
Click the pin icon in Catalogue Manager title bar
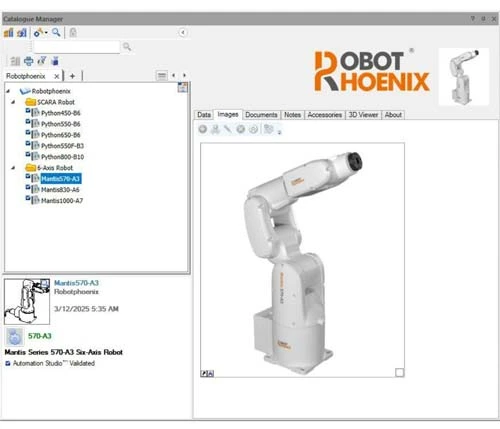483,19
